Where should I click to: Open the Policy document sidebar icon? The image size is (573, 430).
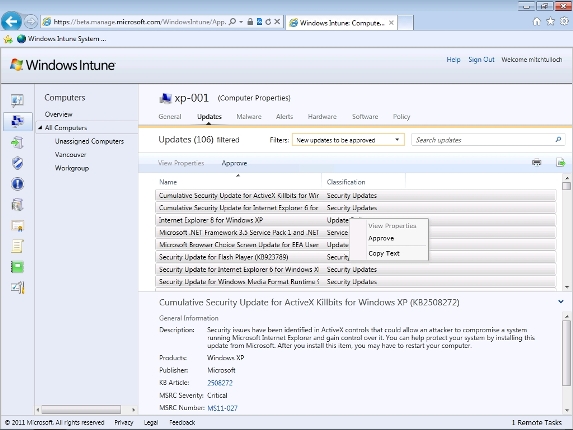(17, 246)
